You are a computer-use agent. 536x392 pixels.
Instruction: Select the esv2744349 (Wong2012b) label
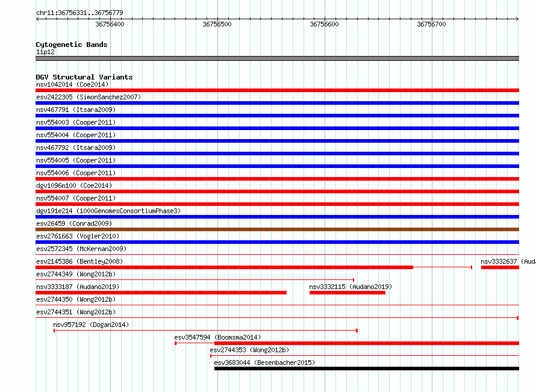(76, 274)
